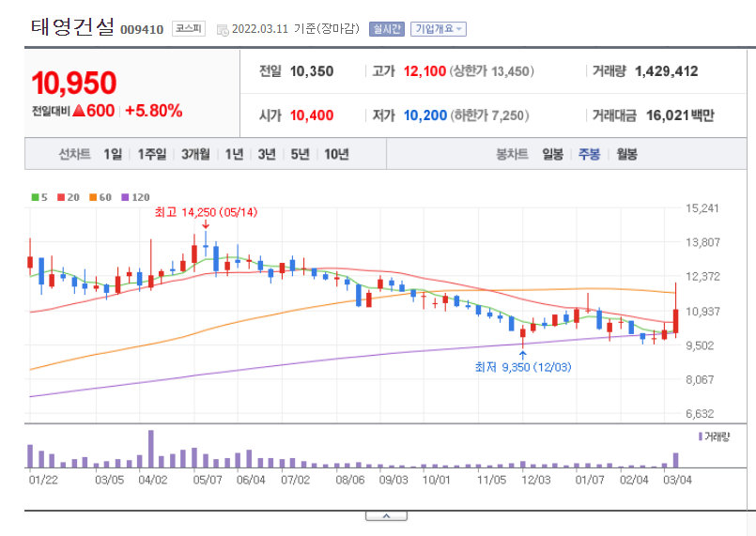
Task: Click the red 20 moving-average legend swatch
Action: tap(61, 197)
